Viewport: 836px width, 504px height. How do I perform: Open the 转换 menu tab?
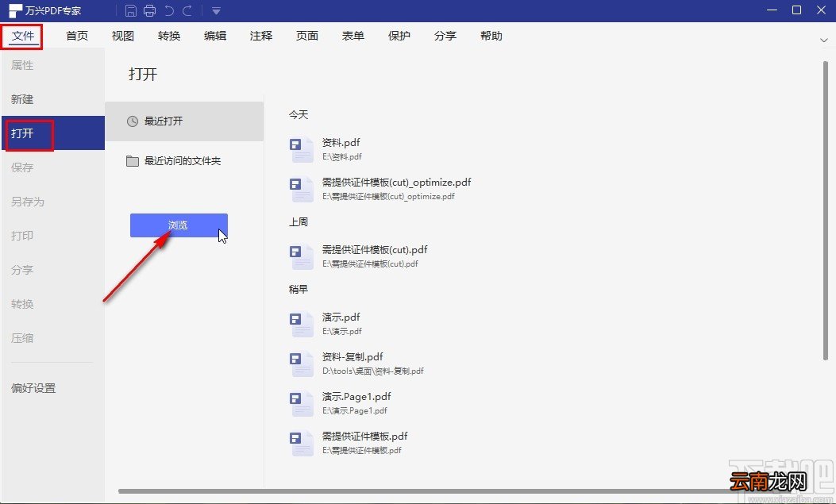coord(169,36)
